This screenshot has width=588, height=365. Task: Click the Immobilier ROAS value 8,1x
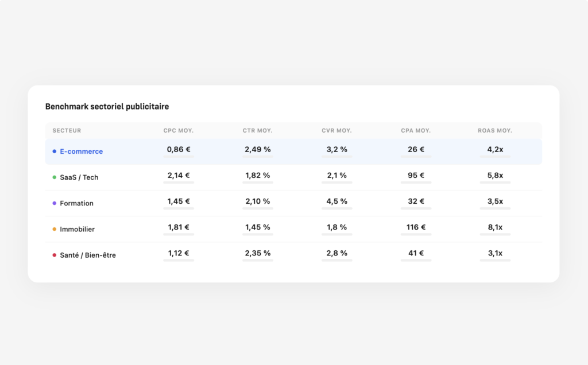[x=495, y=227]
